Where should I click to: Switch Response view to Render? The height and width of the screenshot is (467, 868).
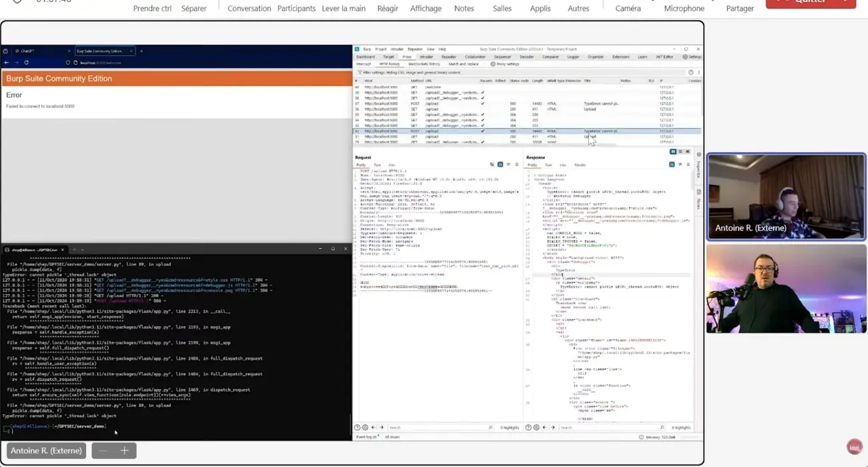[x=580, y=165]
